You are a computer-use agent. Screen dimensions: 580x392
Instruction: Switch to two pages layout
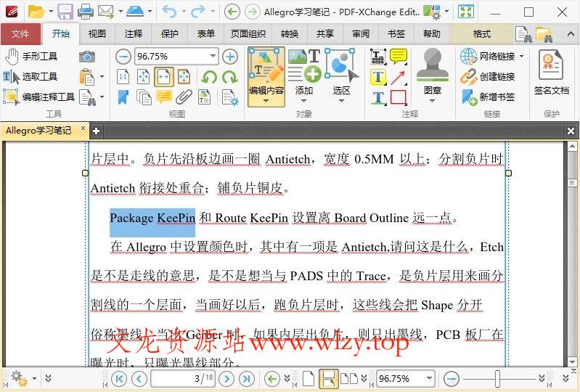pos(349,379)
